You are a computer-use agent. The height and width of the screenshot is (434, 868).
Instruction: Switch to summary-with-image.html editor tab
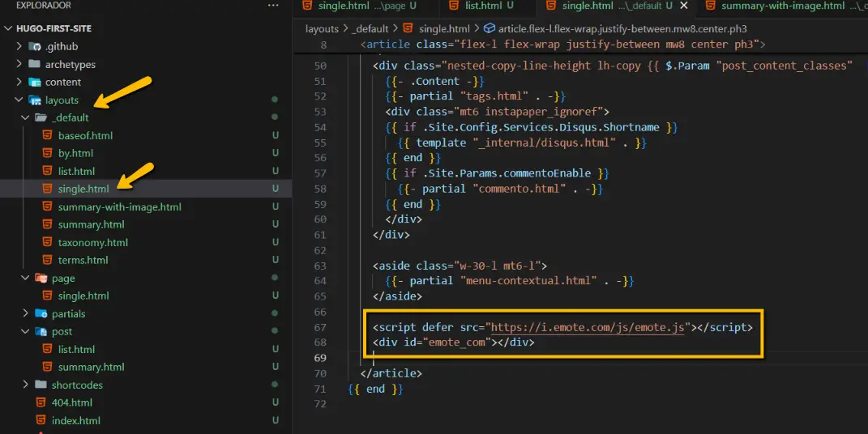tap(781, 6)
